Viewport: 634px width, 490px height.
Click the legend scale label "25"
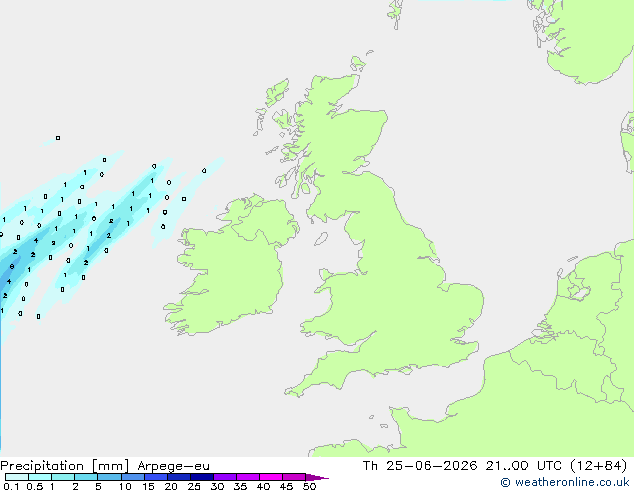click(194, 486)
